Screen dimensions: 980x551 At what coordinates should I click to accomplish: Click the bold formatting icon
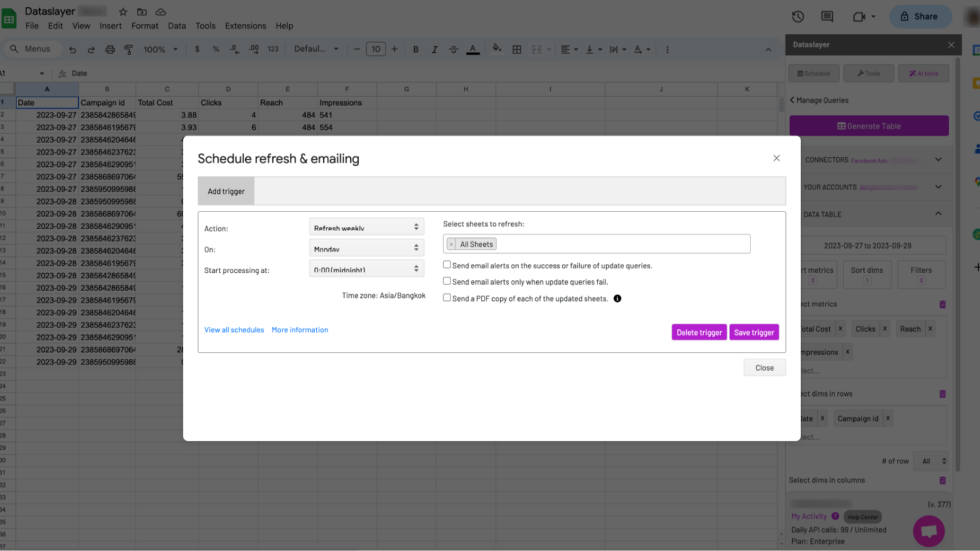coord(415,49)
